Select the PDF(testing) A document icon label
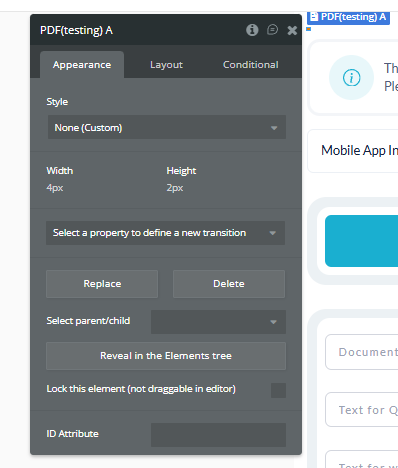Viewport: 398px width, 468px height. tap(348, 17)
